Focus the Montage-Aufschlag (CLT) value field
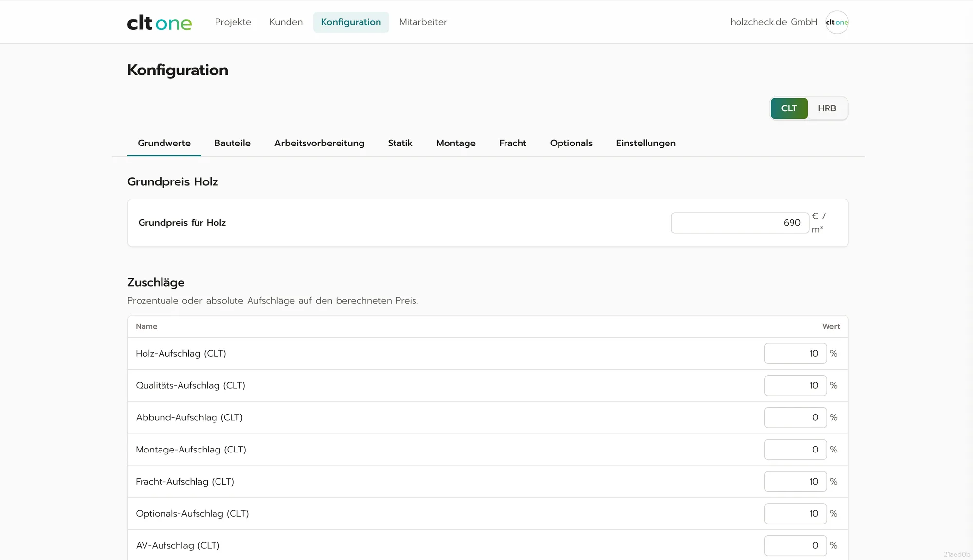This screenshot has height=560, width=973. (x=795, y=450)
